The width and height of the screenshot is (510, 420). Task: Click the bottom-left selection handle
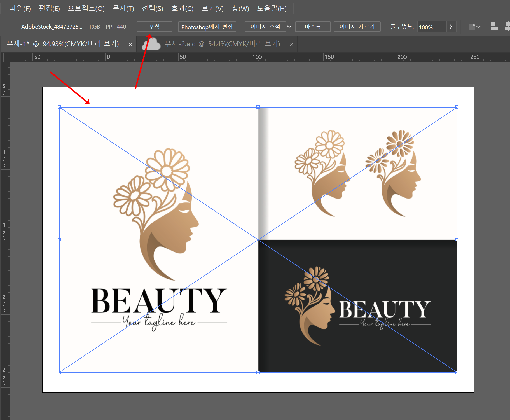coord(59,372)
